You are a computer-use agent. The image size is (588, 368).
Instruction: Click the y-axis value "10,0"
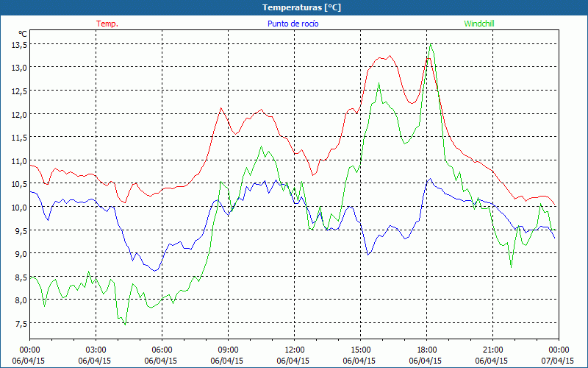pyautogui.click(x=19, y=207)
